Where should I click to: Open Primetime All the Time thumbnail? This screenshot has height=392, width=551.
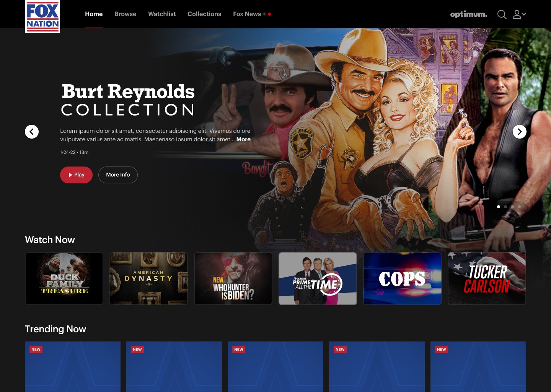tap(318, 279)
